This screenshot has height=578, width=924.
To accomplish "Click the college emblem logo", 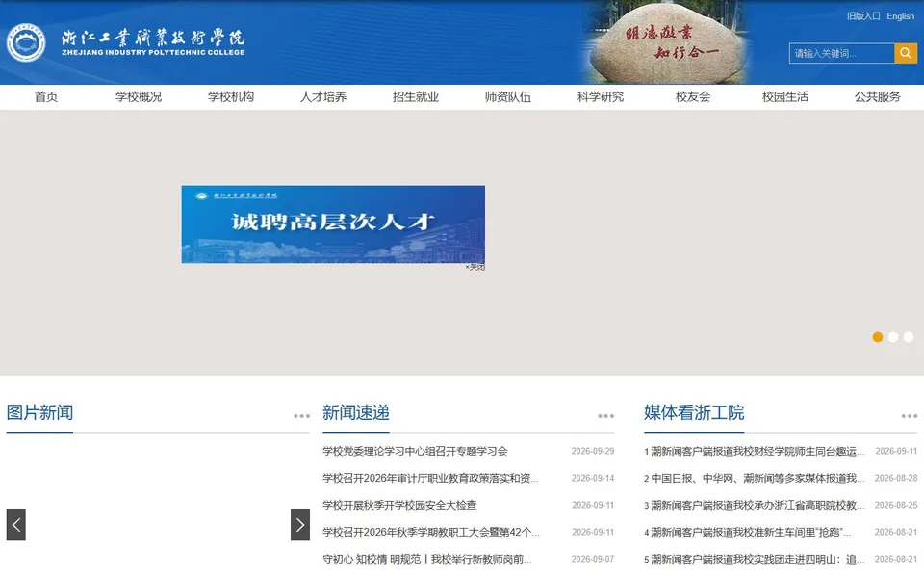I will [26, 42].
